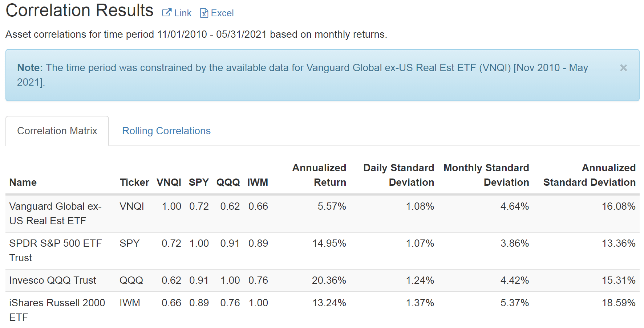Open the Rolling Correlations tab
Screen dimensions: 644x328
[x=166, y=131]
